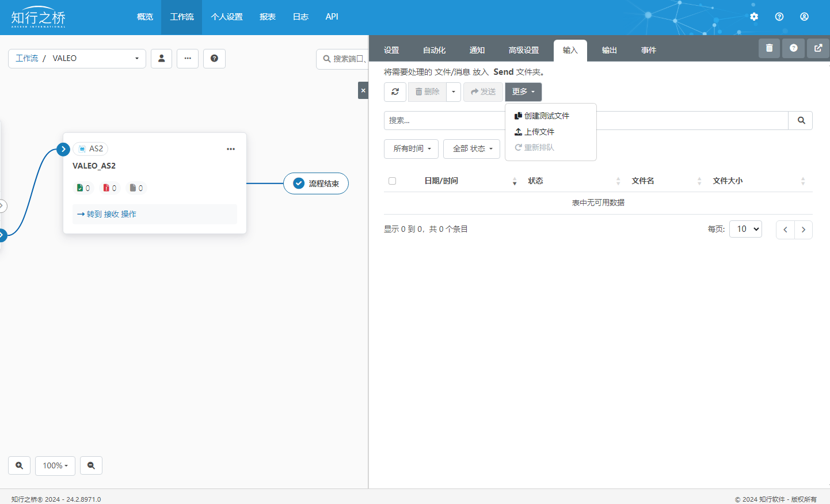Open the 所有时间 time filter dropdown

411,148
